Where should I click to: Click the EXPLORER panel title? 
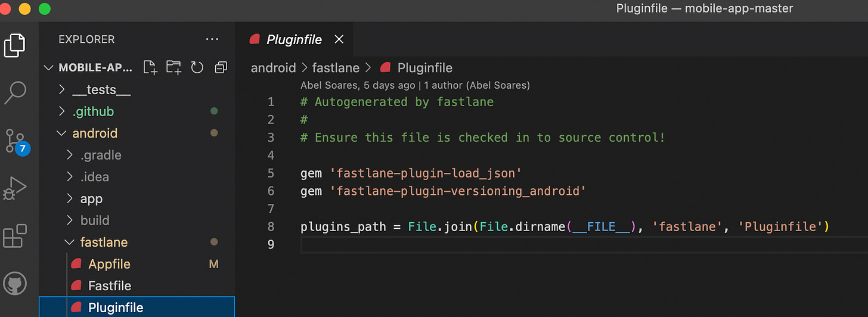tap(86, 39)
